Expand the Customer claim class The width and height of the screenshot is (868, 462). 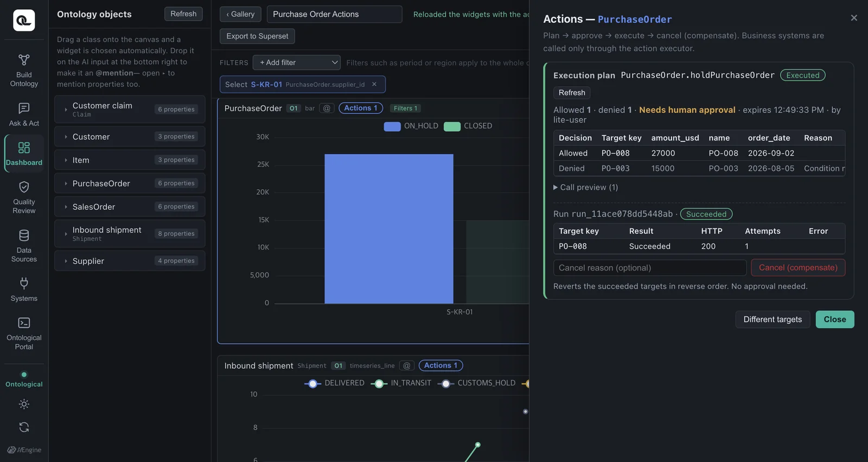66,110
